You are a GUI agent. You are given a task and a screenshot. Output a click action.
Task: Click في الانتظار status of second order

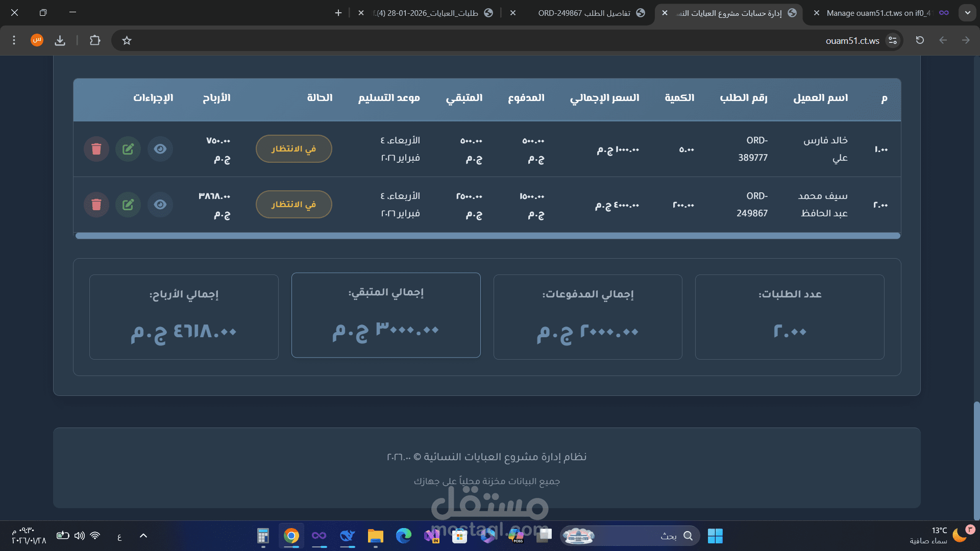(x=293, y=205)
